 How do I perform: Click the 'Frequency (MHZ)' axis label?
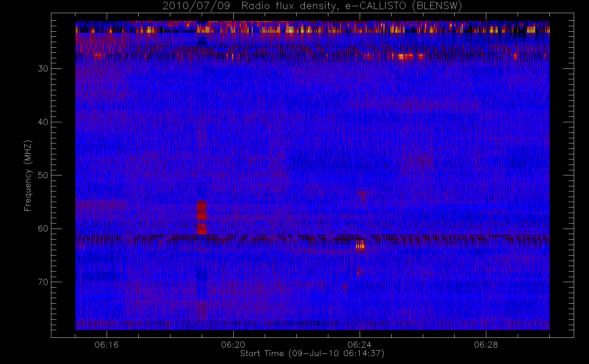coord(28,175)
